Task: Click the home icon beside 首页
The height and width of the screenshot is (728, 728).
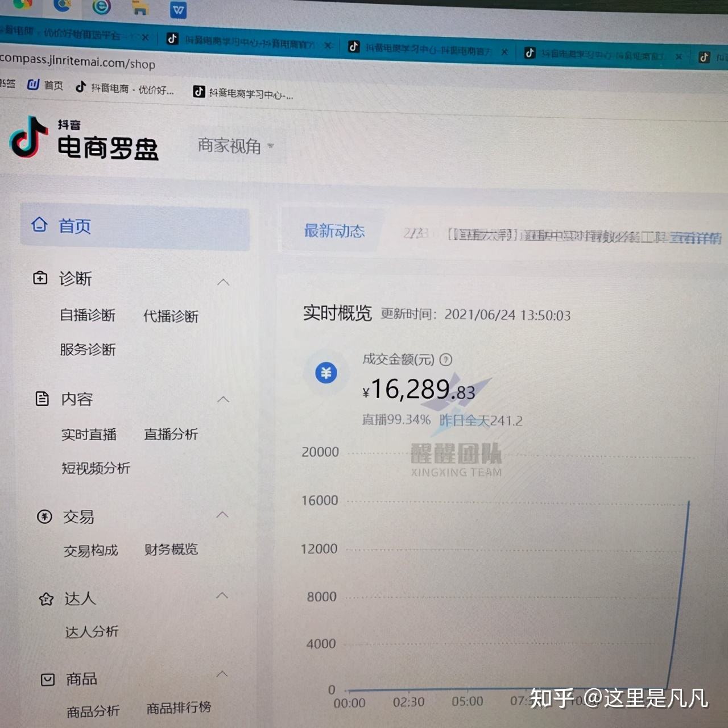Action: [39, 225]
